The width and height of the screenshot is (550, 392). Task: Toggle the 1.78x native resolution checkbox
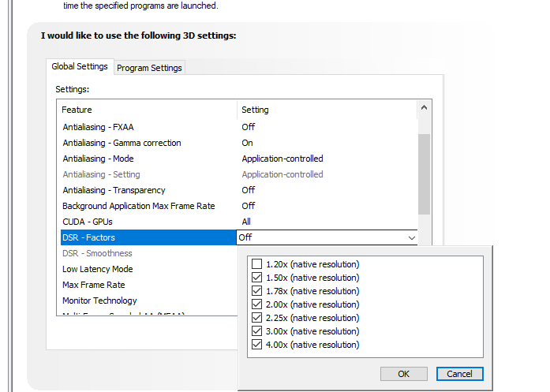[256, 291]
